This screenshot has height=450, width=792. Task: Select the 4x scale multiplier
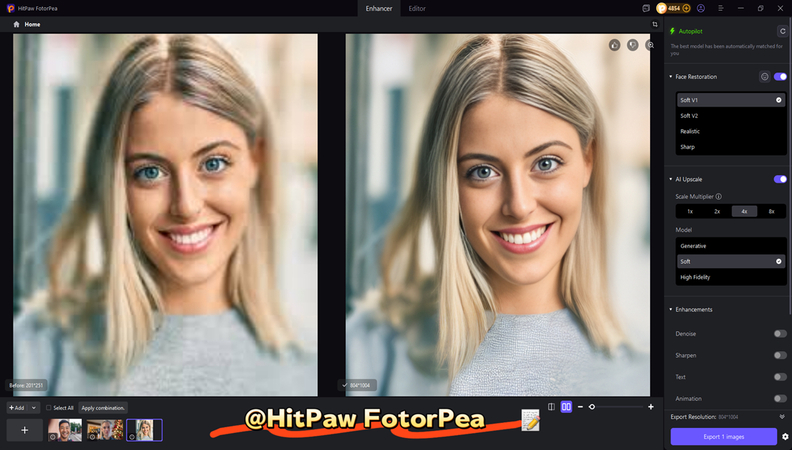pos(745,212)
